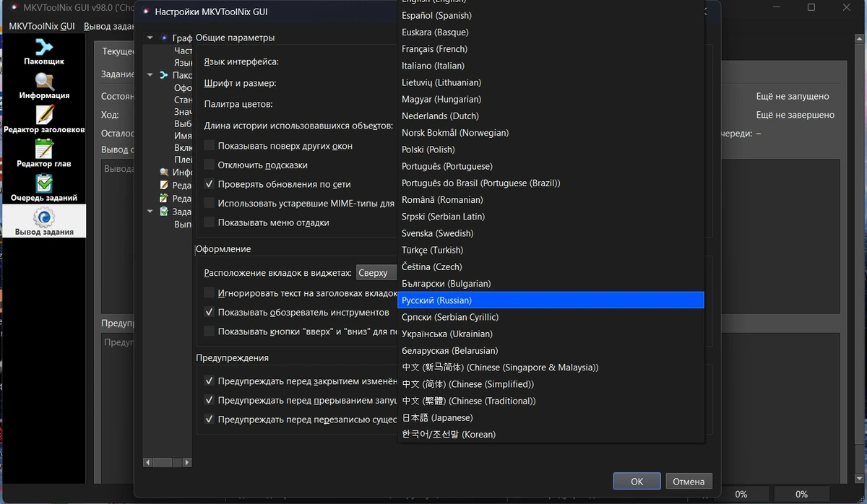The width and height of the screenshot is (867, 504).
Task: Select Вывод задания in the sidebar
Action: click(44, 221)
